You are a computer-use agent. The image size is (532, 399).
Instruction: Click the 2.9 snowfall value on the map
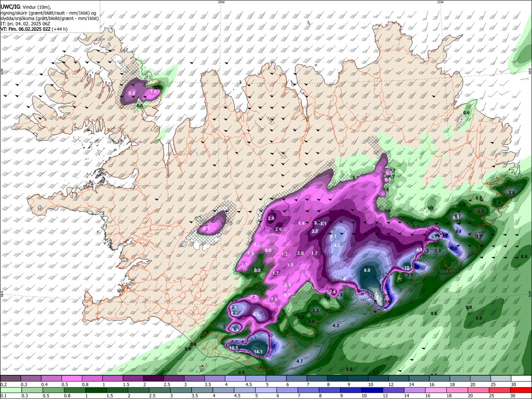(x=271, y=219)
